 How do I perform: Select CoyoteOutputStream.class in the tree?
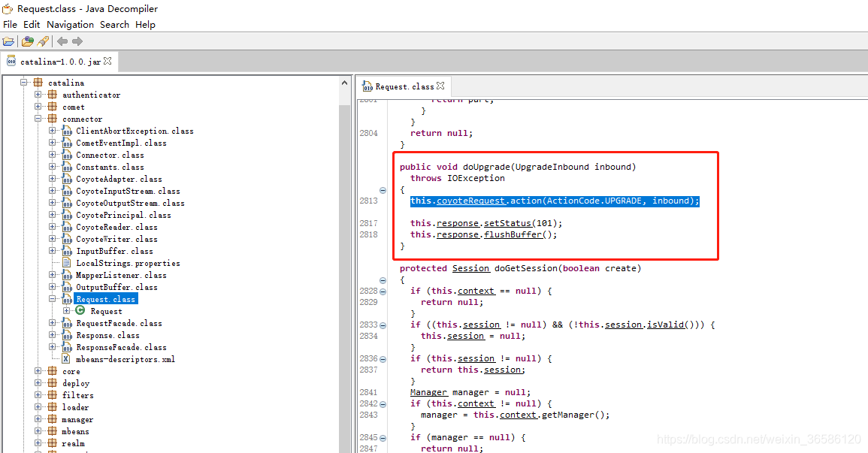point(130,203)
